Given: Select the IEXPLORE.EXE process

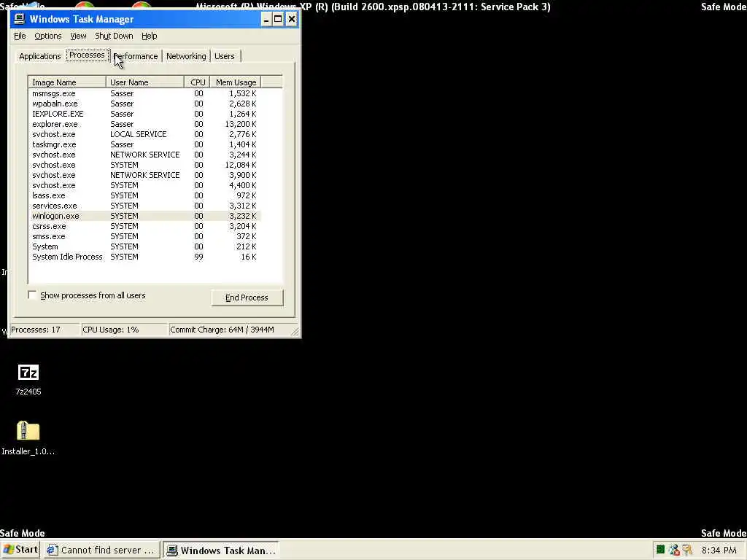Looking at the screenshot, I should click(144, 114).
